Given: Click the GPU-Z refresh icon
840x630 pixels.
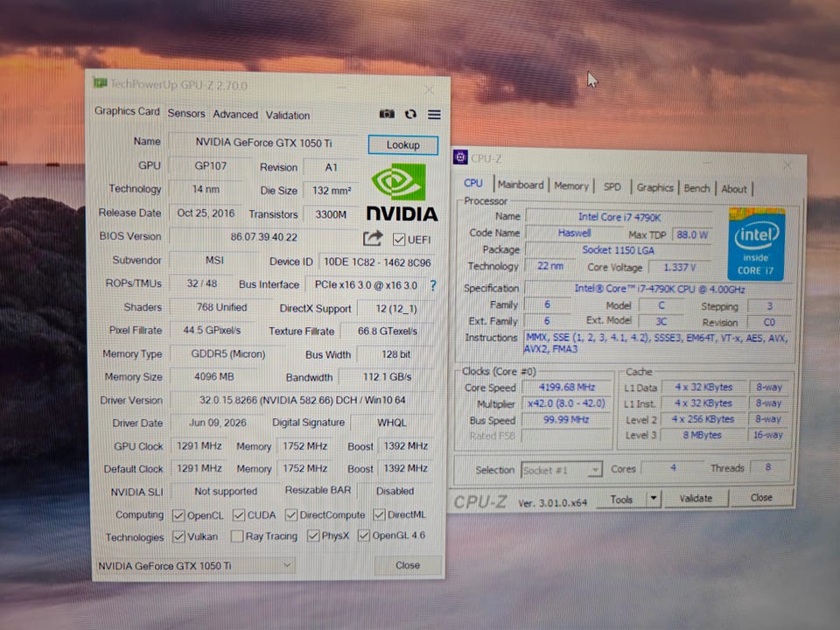Looking at the screenshot, I should pos(410,114).
